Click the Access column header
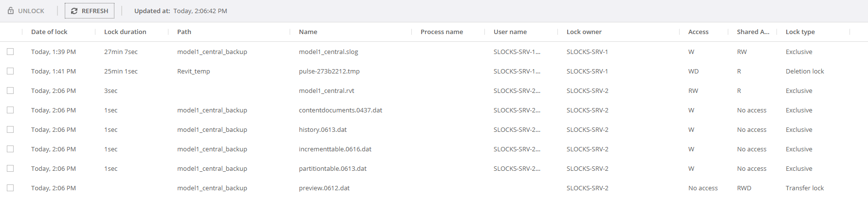The width and height of the screenshot is (868, 200). 698,32
